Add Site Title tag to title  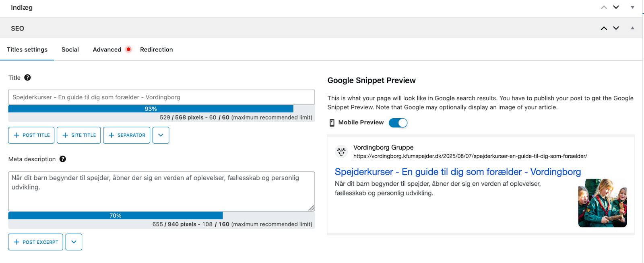tap(79, 135)
